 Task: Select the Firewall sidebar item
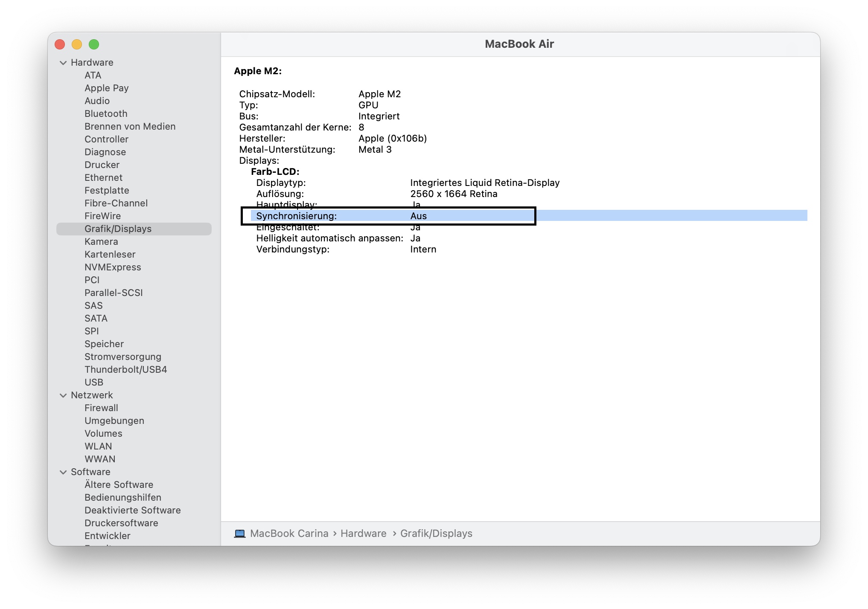coord(101,408)
